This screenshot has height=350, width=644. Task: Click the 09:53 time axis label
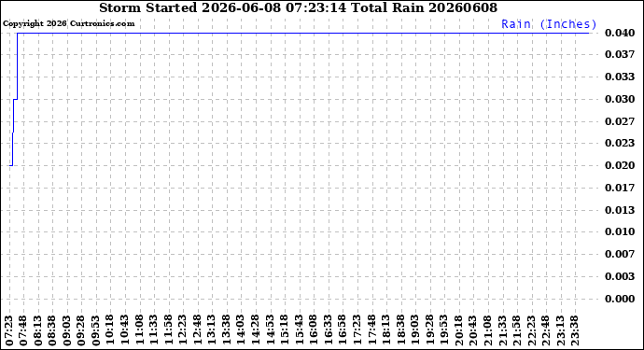(96, 330)
